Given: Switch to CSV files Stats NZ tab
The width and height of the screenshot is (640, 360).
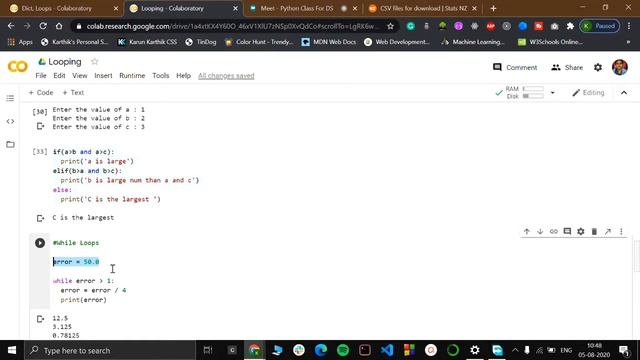Looking at the screenshot, I should point(422,9).
